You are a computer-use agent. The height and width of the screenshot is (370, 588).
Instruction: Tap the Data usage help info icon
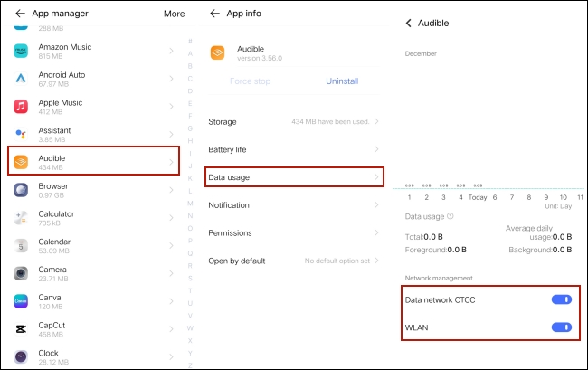450,216
